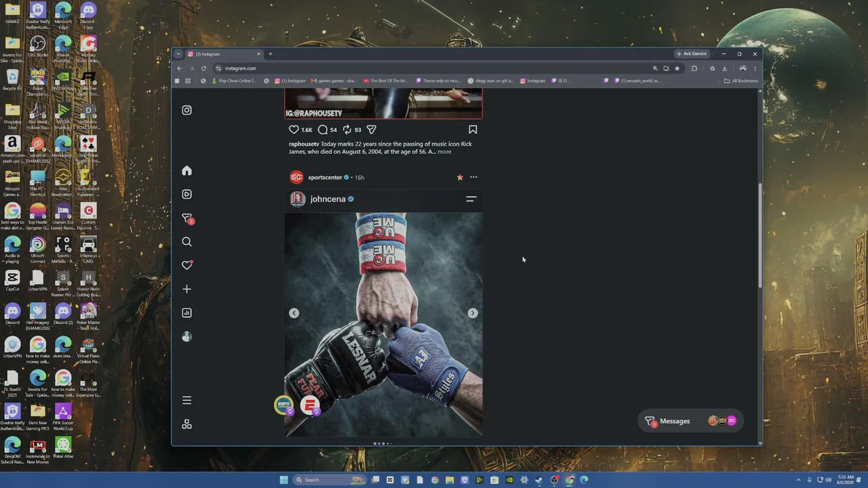Select the Ubisoft Connect desktop icon
Image resolution: width=868 pixels, height=488 pixels.
click(x=37, y=249)
